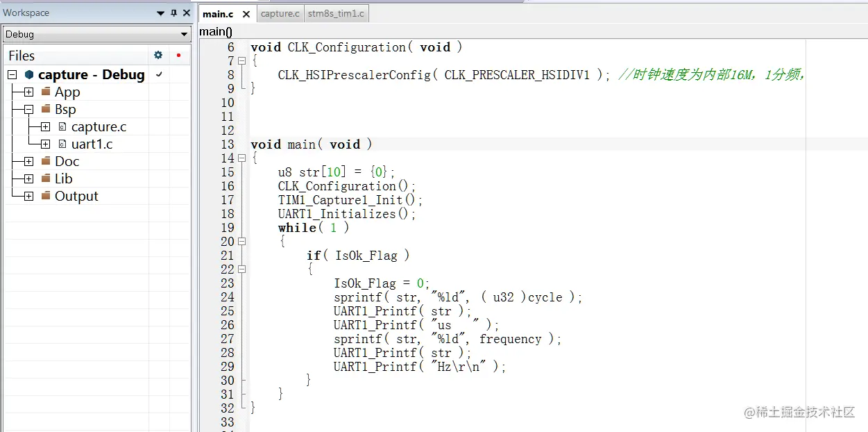Open the Workspace panel options dropdown arrow

pyautogui.click(x=161, y=13)
